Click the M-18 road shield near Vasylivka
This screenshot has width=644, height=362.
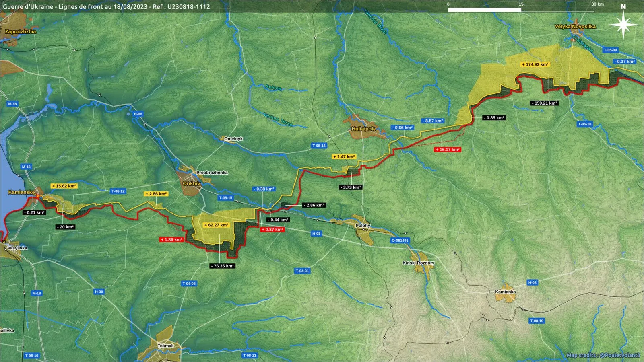pyautogui.click(x=37, y=293)
